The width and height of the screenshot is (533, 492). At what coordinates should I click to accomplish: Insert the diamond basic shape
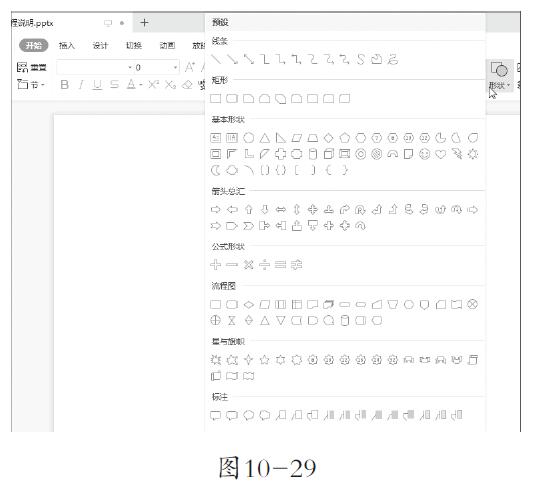point(329,138)
